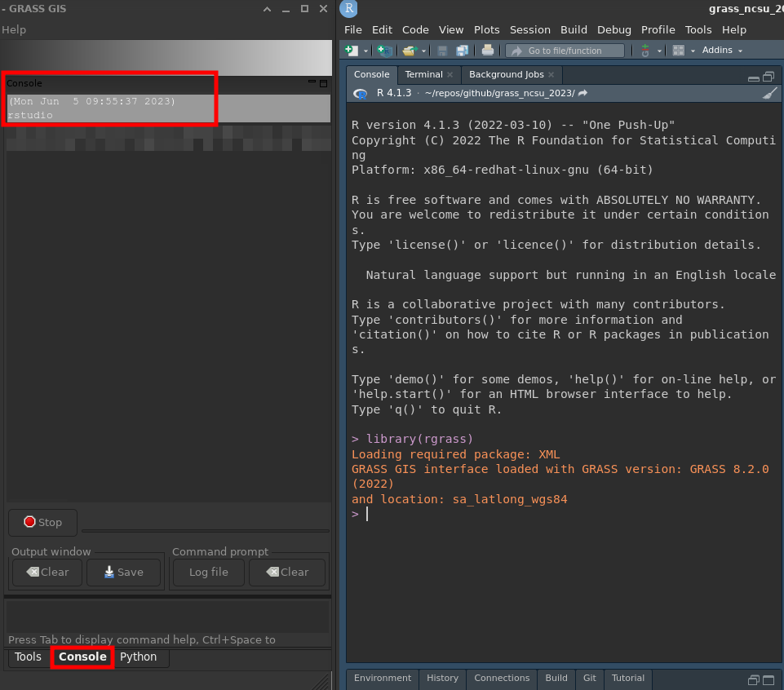Clear the GRASS output window
The width and height of the screenshot is (784, 690).
tap(47, 572)
